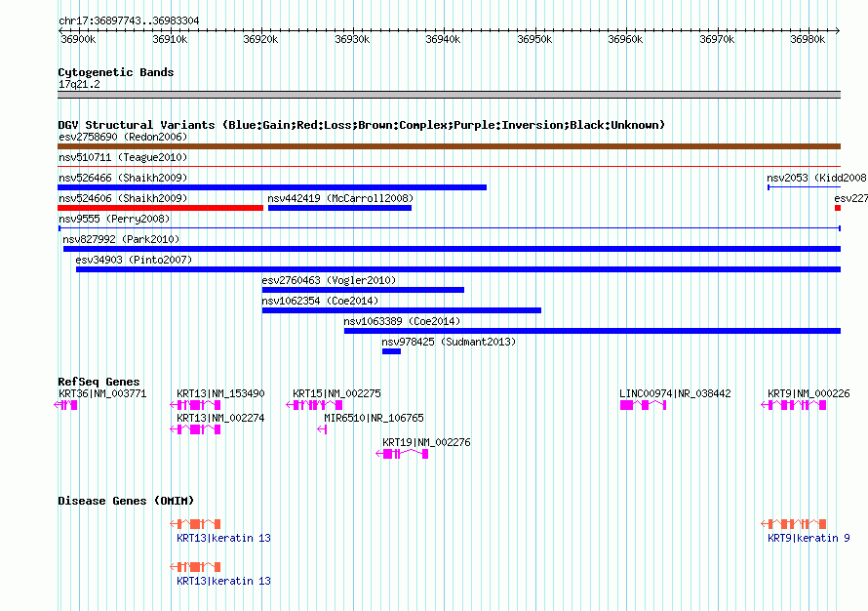Click the 36980k ruler tick label

tap(808, 39)
